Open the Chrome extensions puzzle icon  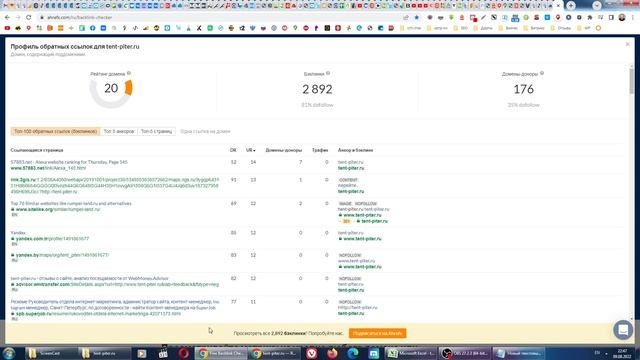point(590,18)
